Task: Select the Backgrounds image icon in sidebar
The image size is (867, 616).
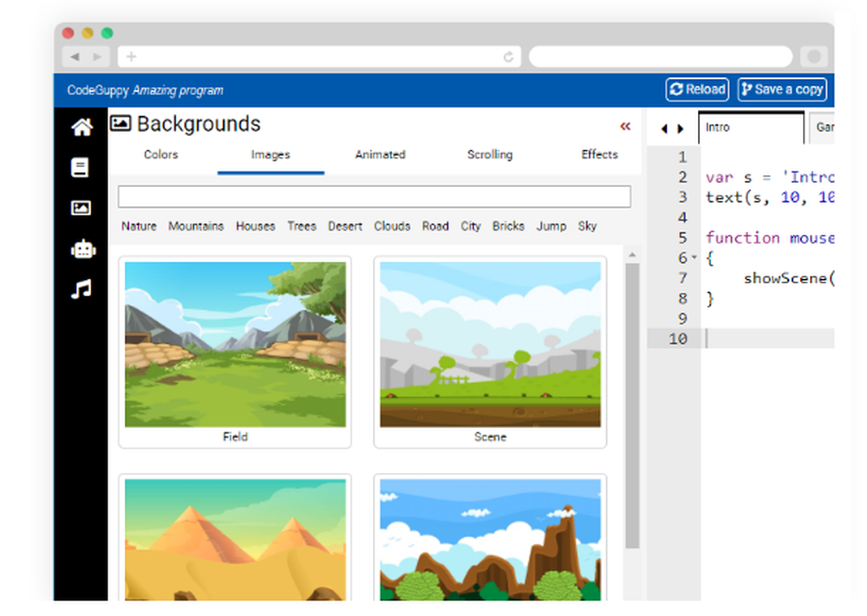Action: point(81,208)
